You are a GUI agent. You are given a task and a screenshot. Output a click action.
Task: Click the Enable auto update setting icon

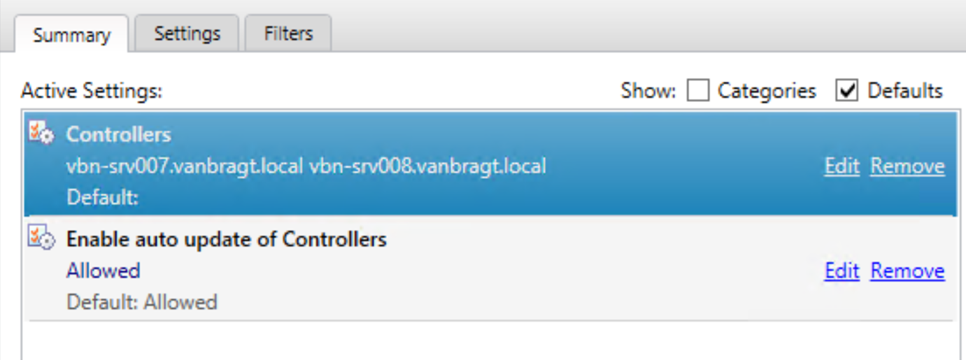tap(42, 237)
